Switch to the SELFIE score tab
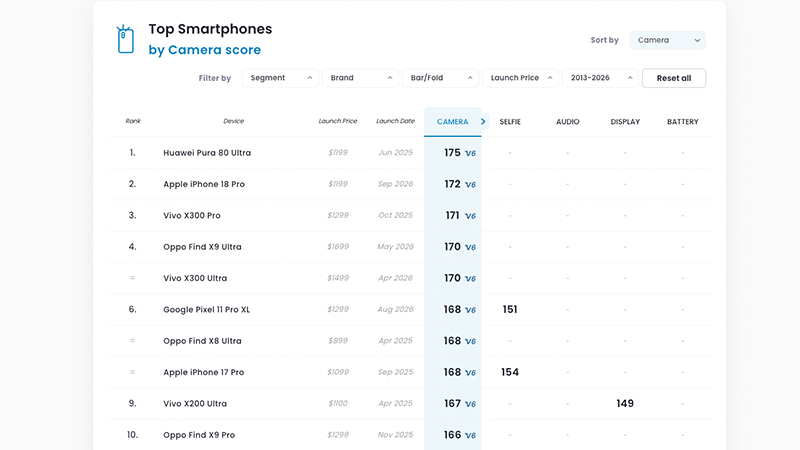 click(510, 122)
